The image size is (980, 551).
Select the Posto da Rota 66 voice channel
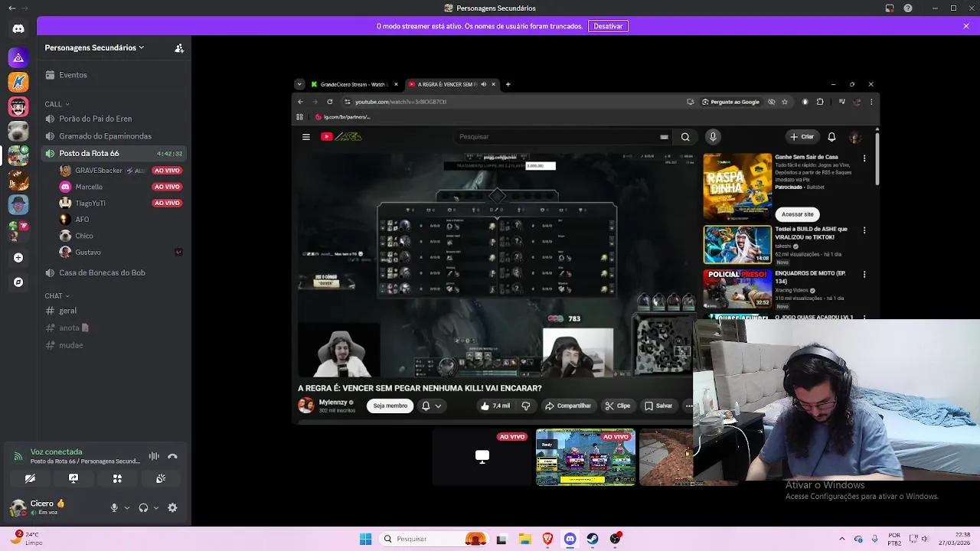115,153
